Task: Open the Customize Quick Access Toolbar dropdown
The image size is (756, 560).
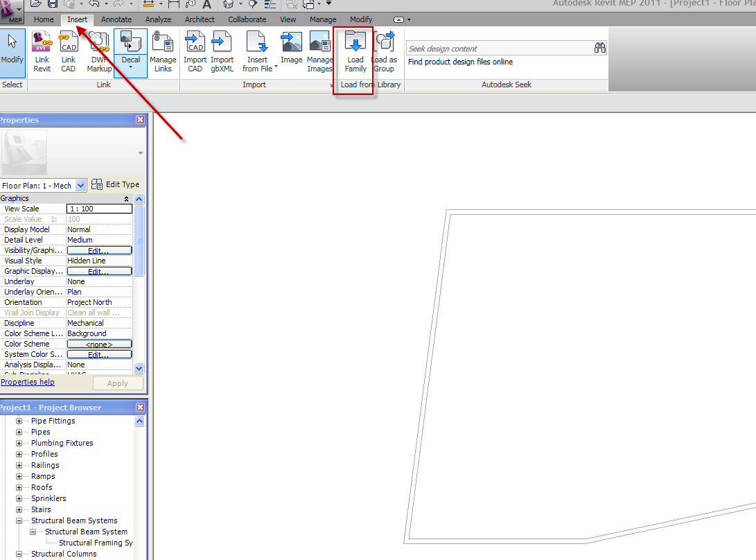Action: click(x=329, y=3)
